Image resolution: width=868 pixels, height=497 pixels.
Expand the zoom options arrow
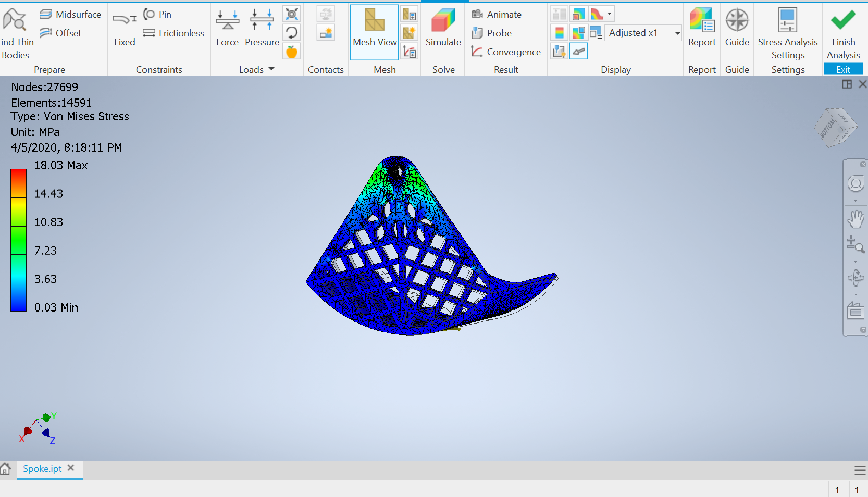click(855, 262)
